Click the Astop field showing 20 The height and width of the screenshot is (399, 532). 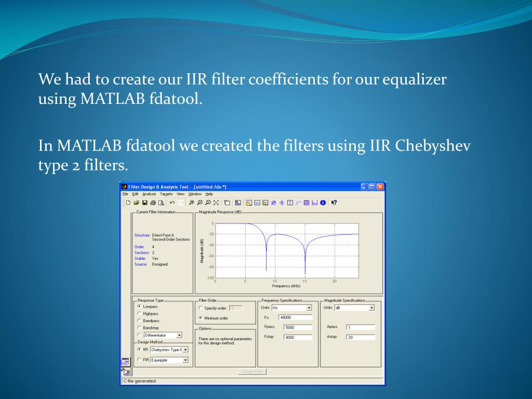point(361,337)
